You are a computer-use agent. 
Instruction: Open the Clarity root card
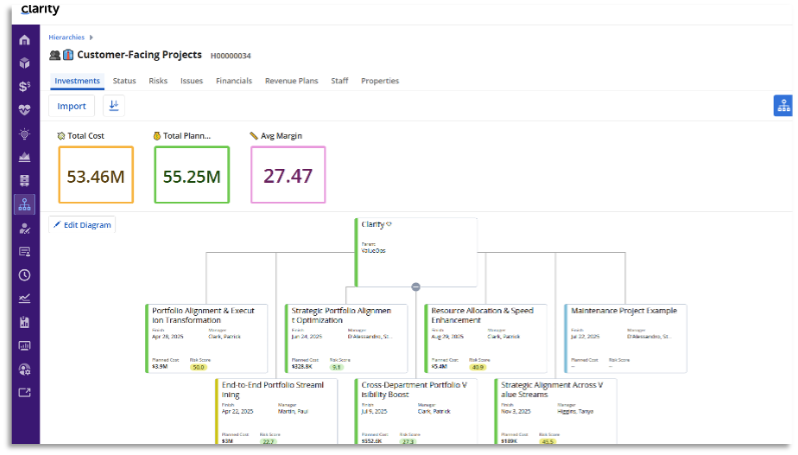[x=416, y=252]
